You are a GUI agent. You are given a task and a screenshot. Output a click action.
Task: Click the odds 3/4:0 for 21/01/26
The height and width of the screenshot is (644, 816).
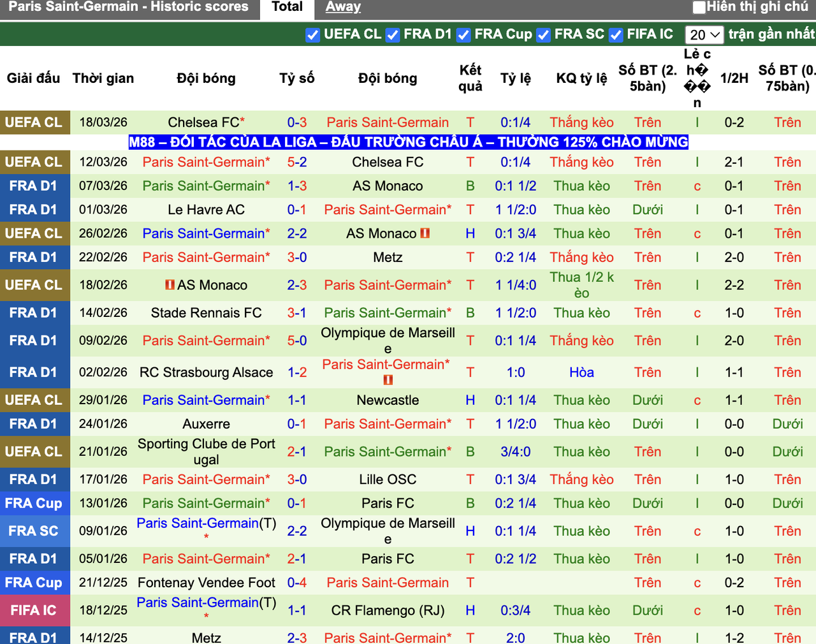coord(515,451)
